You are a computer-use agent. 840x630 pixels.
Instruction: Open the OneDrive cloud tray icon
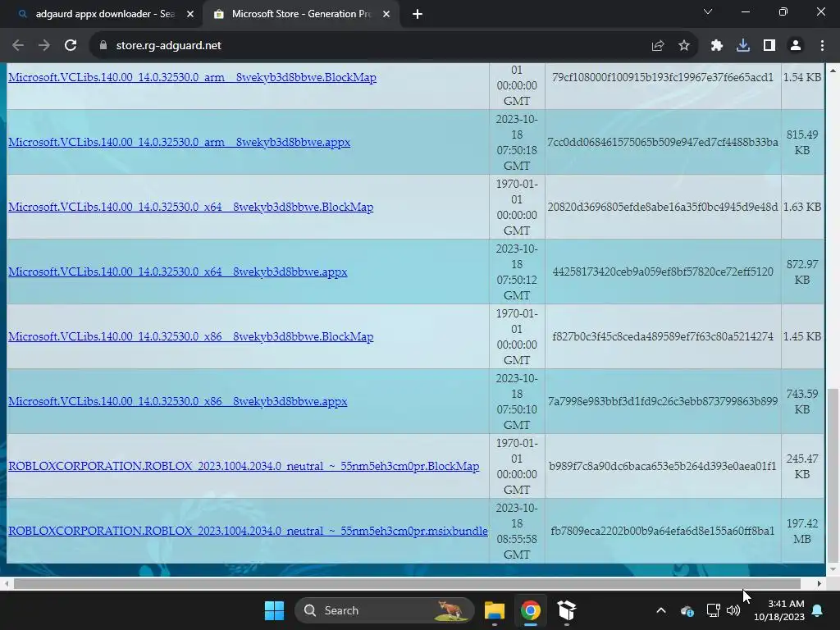coord(687,610)
